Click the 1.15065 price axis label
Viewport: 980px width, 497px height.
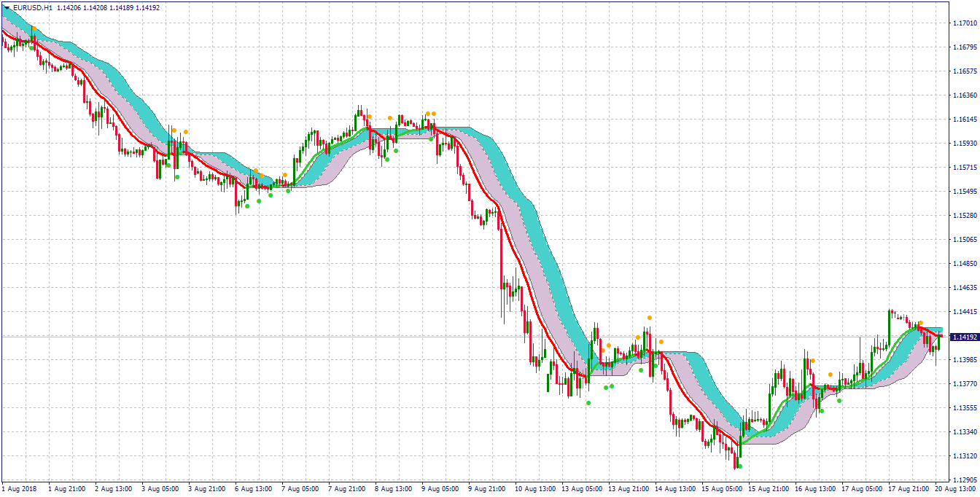pos(965,240)
